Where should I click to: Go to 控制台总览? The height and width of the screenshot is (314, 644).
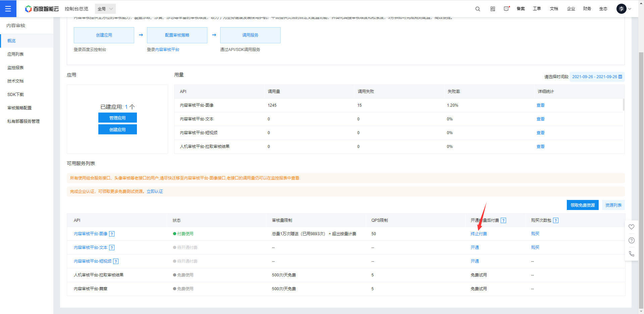click(x=77, y=9)
